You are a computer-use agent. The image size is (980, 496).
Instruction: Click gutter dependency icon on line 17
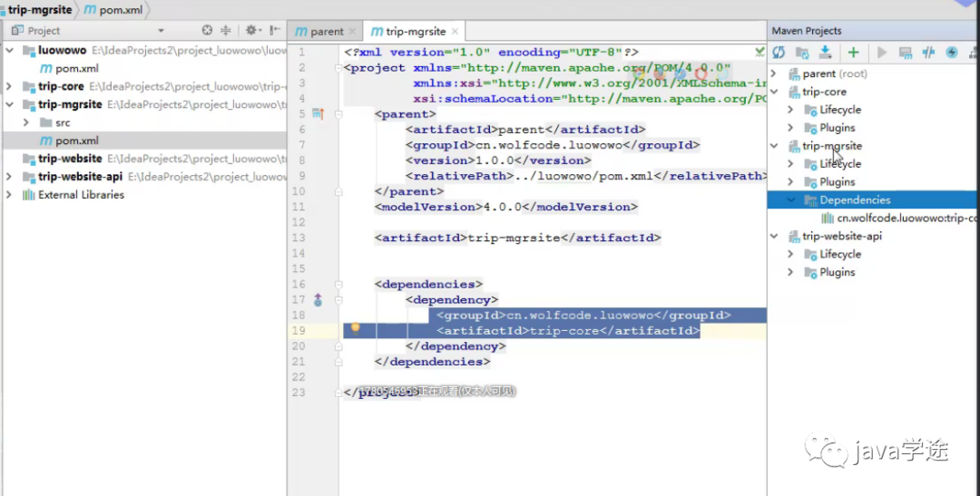pyautogui.click(x=318, y=300)
